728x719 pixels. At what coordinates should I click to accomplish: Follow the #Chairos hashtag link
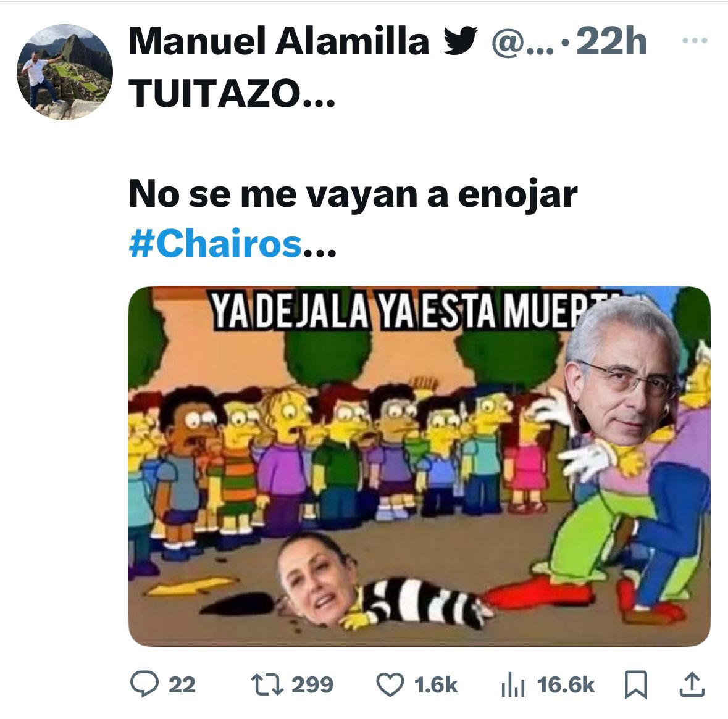[x=216, y=244]
